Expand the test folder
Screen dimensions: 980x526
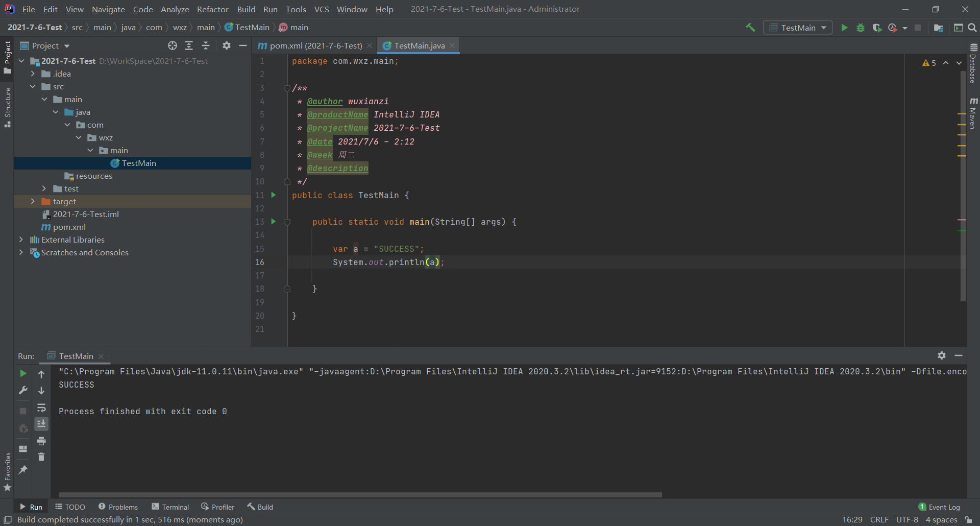tap(44, 188)
